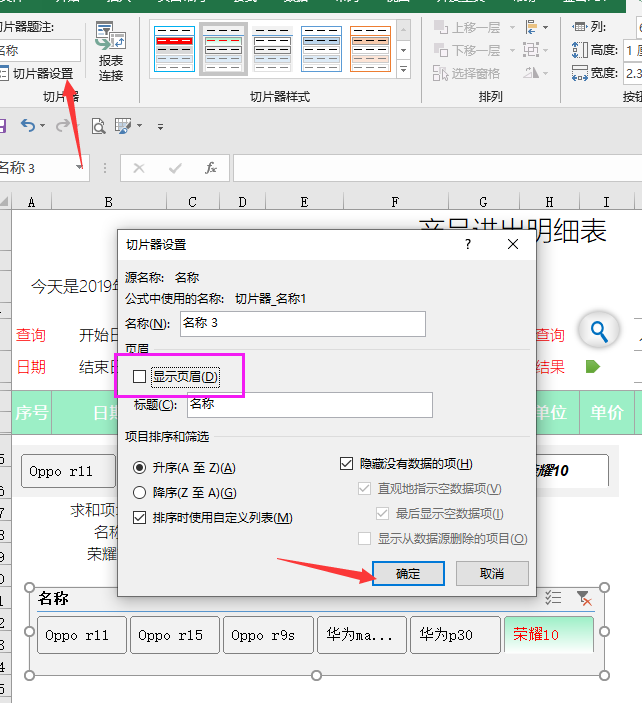Click OK (确定) button
The image size is (642, 703).
point(408,573)
